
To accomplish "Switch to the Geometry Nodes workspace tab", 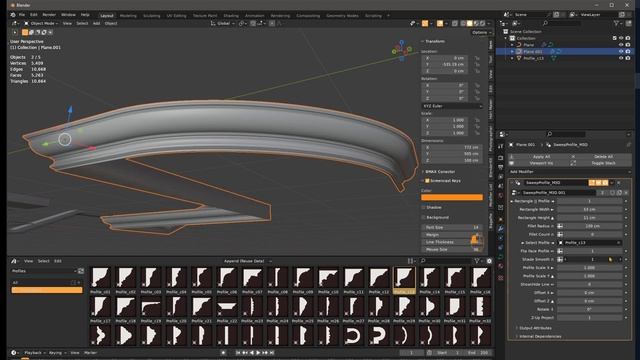I will (x=342, y=16).
